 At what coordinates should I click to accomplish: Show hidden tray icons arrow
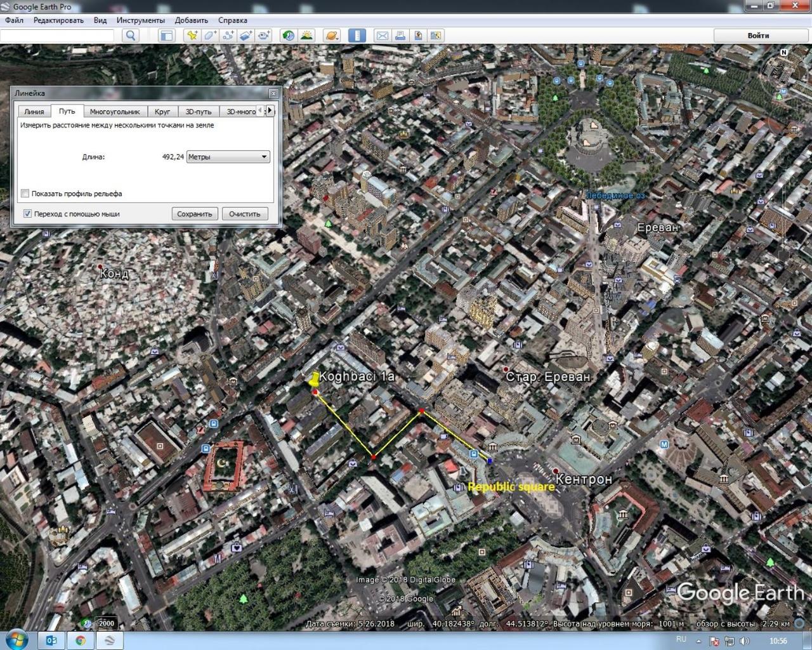click(x=700, y=641)
